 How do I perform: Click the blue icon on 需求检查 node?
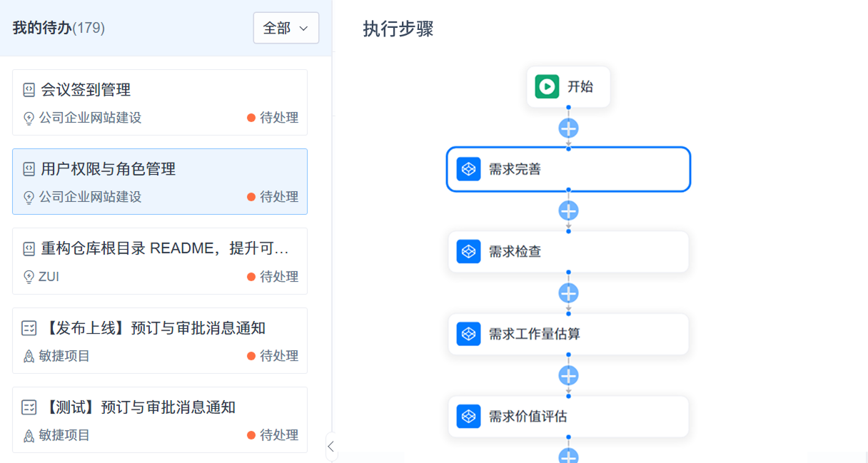coord(468,251)
